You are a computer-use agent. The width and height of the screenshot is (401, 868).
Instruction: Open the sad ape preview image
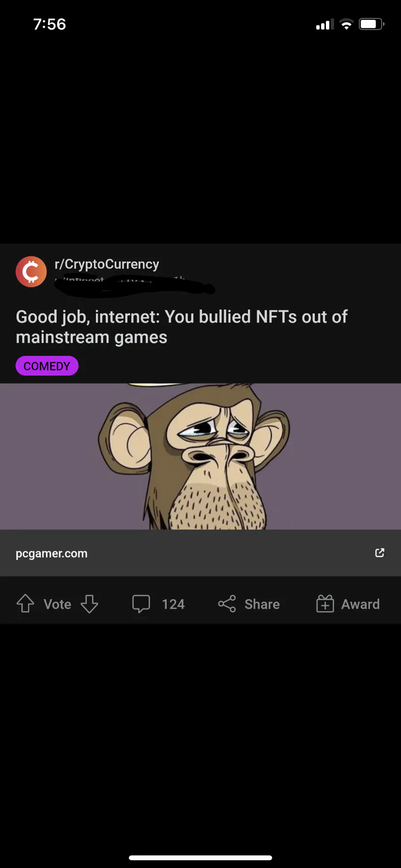pos(200,456)
